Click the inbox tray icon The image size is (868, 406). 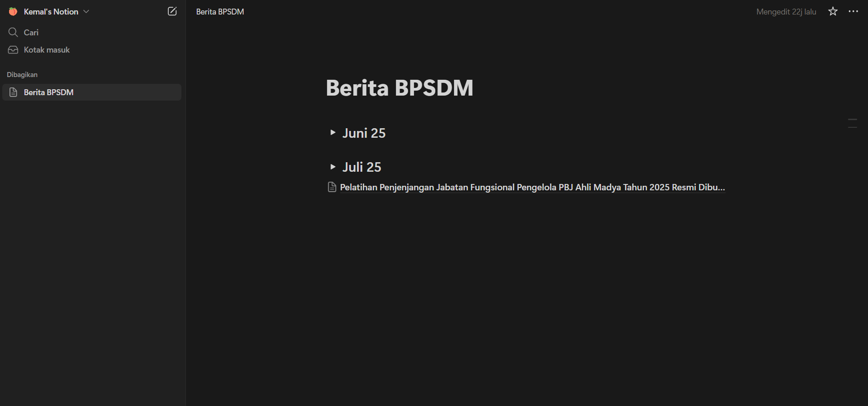pos(13,50)
